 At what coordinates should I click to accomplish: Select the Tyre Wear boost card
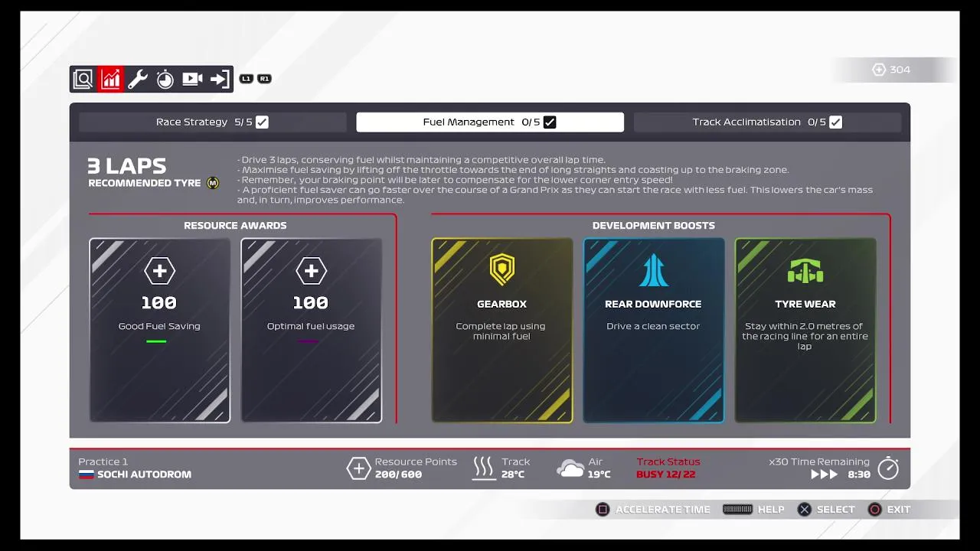pyautogui.click(x=805, y=331)
